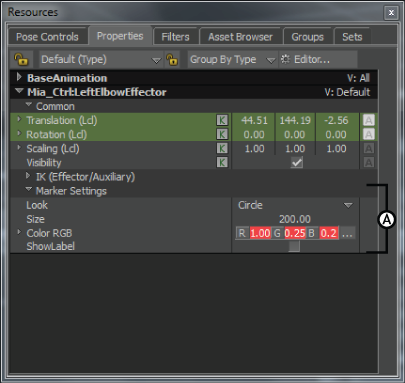405x383 pixels.
Task: Click the lock icon beside Group By Type
Action: (x=172, y=60)
